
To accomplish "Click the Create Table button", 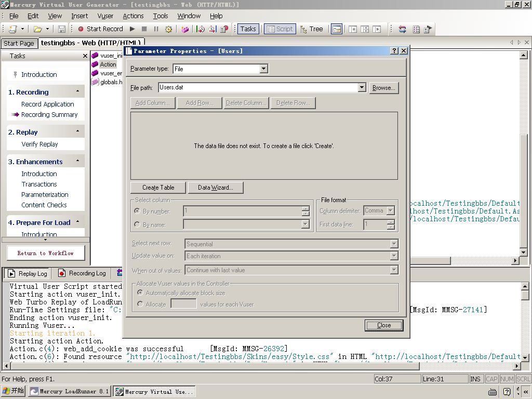I will click(x=158, y=188).
